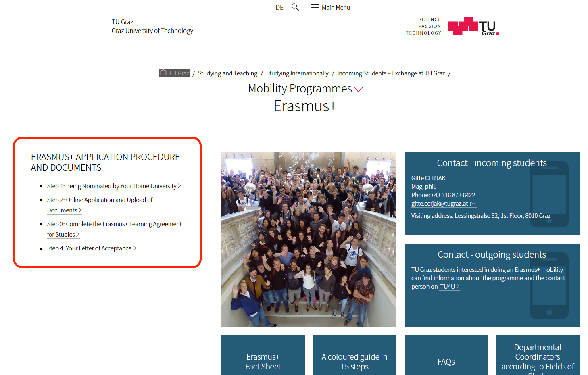Go to Studying and Teaching breadcrumb
This screenshot has width=588, height=375.
(227, 73)
